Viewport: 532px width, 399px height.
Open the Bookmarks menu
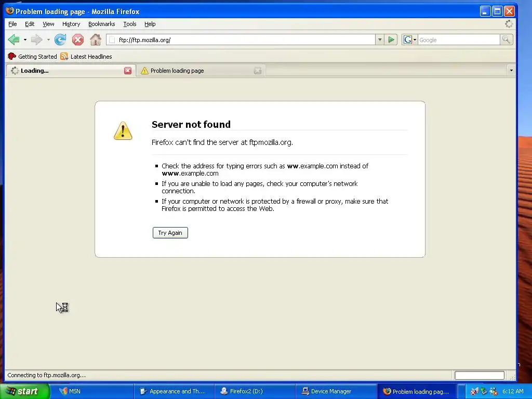pyautogui.click(x=101, y=24)
